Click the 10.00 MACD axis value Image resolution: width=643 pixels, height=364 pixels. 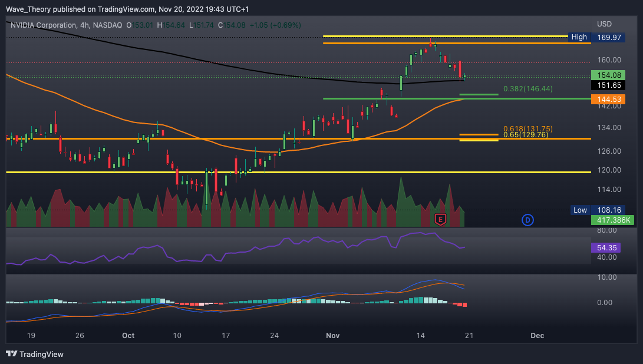(607, 277)
